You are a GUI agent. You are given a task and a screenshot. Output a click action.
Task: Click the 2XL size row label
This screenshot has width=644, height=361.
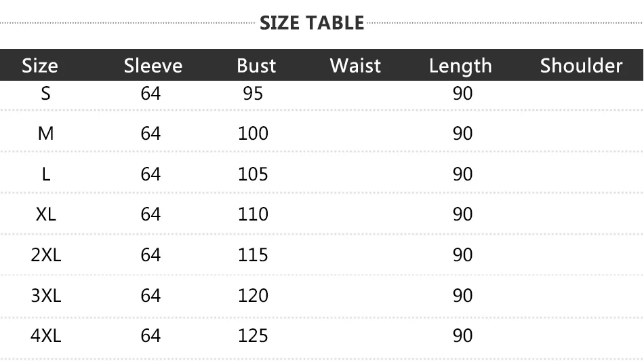(45, 255)
